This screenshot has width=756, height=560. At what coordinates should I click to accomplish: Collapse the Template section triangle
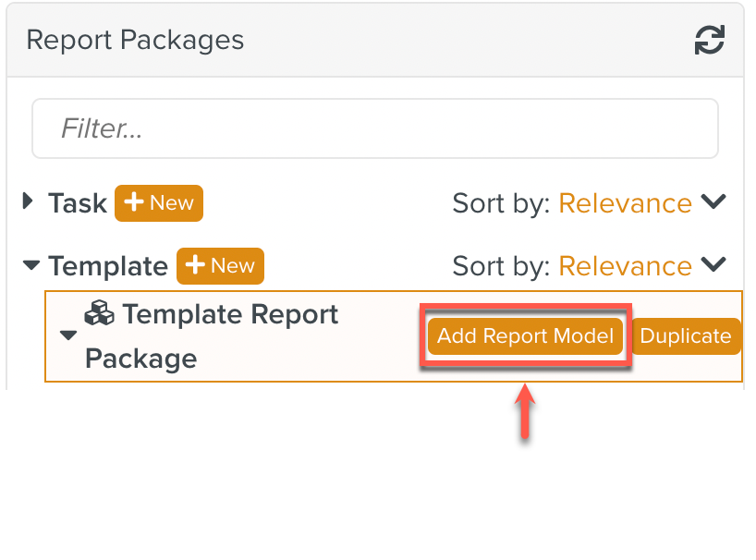[x=31, y=266]
